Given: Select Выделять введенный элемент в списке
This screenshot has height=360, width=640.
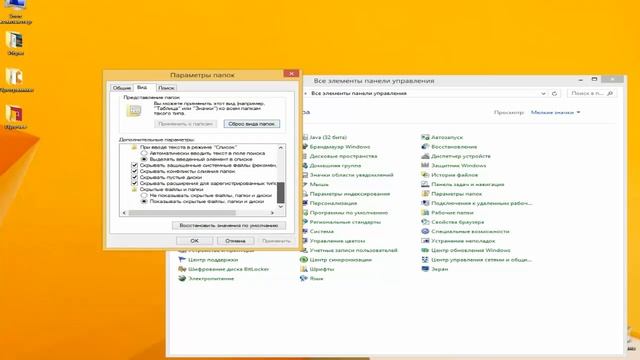Looking at the screenshot, I should 144,159.
